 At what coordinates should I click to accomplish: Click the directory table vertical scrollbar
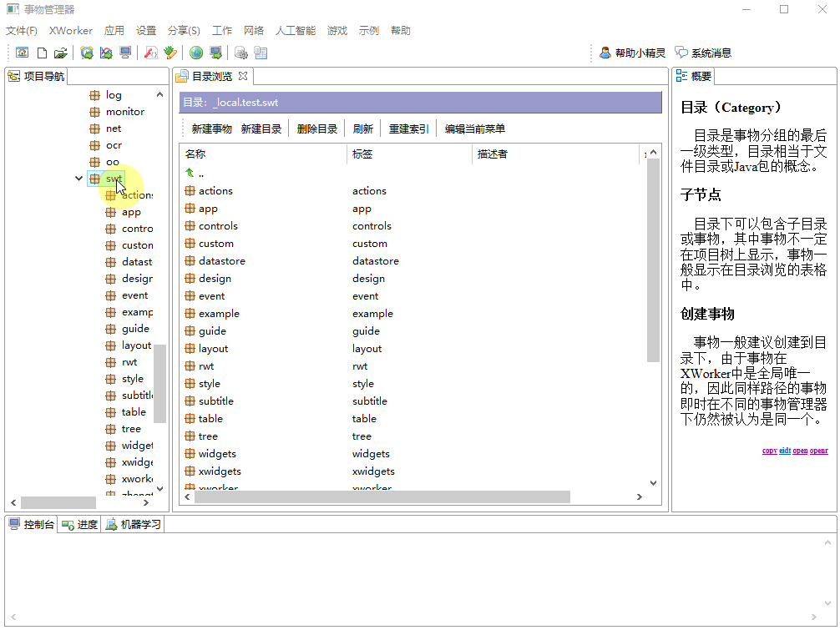[x=653, y=260]
